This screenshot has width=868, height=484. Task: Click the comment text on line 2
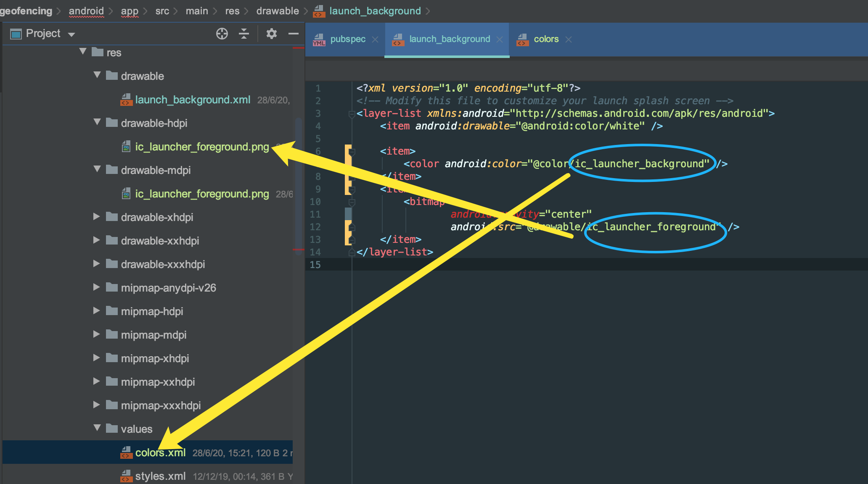tap(545, 101)
